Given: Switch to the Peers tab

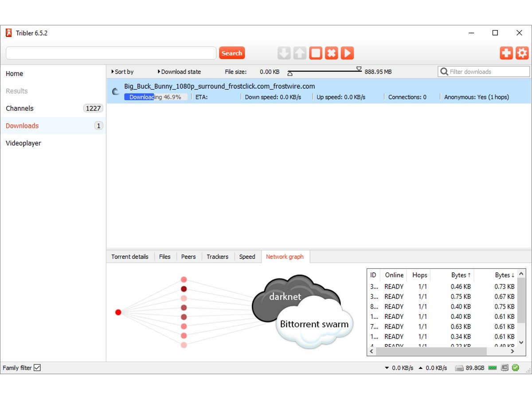Looking at the screenshot, I should coord(188,256).
